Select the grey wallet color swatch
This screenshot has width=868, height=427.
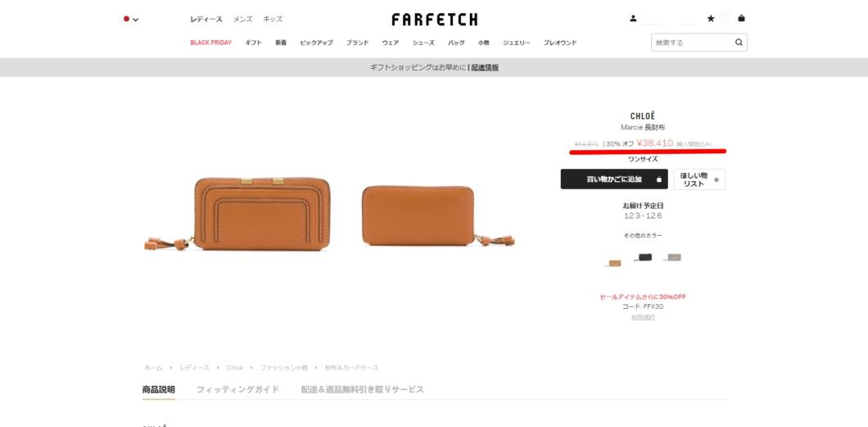[672, 257]
